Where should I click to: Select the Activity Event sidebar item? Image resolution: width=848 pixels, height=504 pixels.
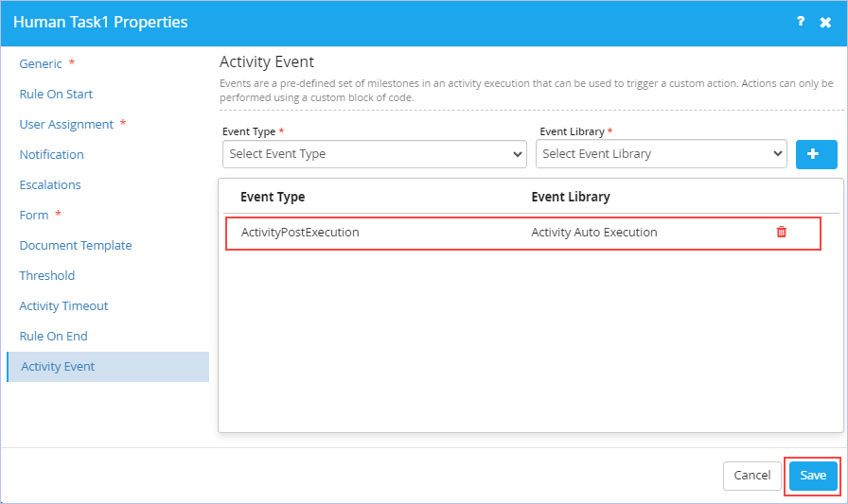108,367
